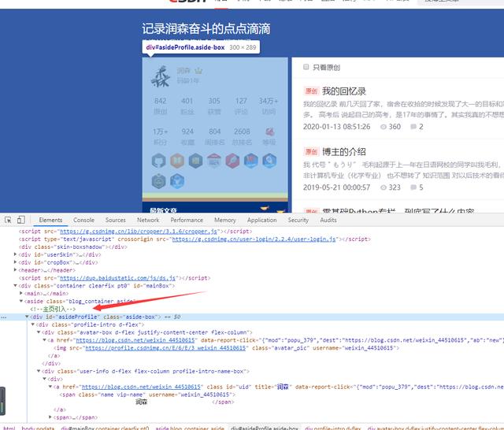Click the GitHub badge in profile box
This screenshot has width=504, height=430.
(x=158, y=161)
